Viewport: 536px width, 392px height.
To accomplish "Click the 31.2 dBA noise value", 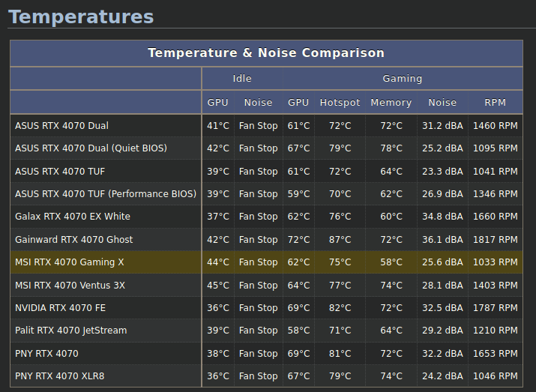I will [x=442, y=126].
